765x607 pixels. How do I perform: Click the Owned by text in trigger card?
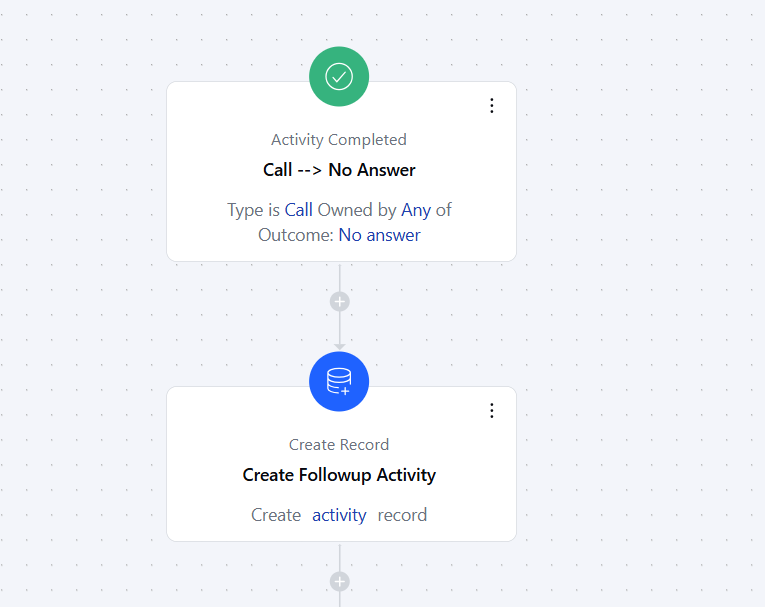coord(357,210)
